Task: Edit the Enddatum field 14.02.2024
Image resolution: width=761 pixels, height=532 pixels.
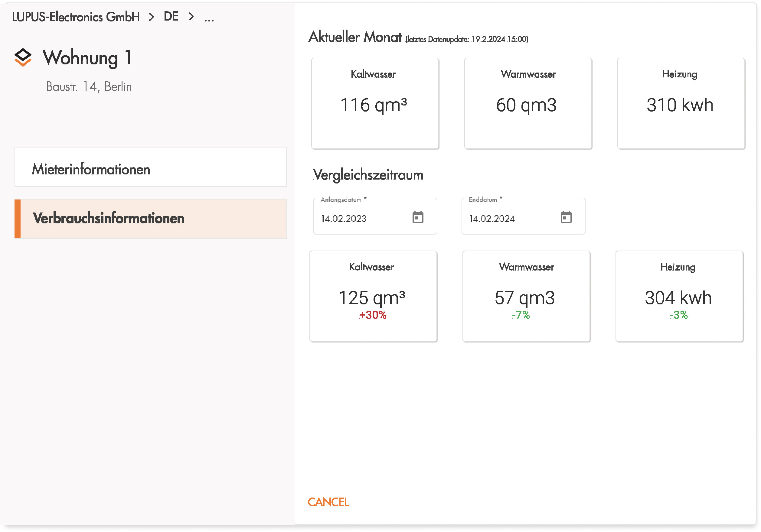Action: [523, 216]
